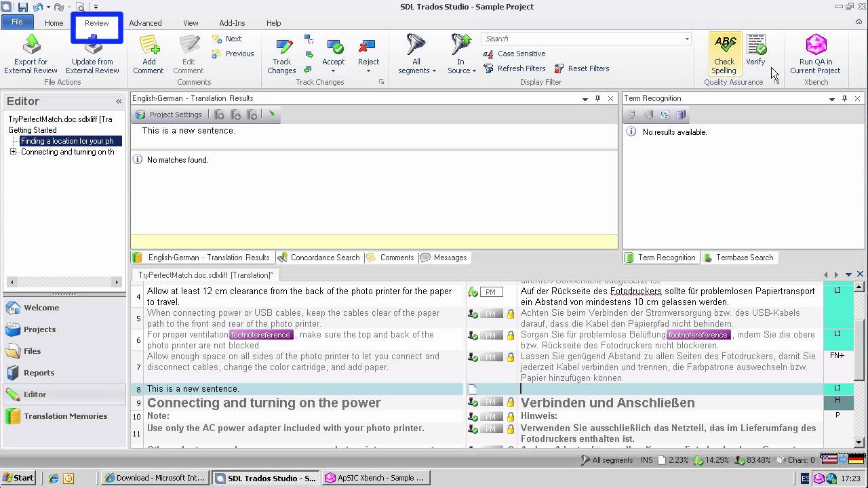This screenshot has height=488, width=868.
Task: Open the File menu
Action: (x=17, y=22)
